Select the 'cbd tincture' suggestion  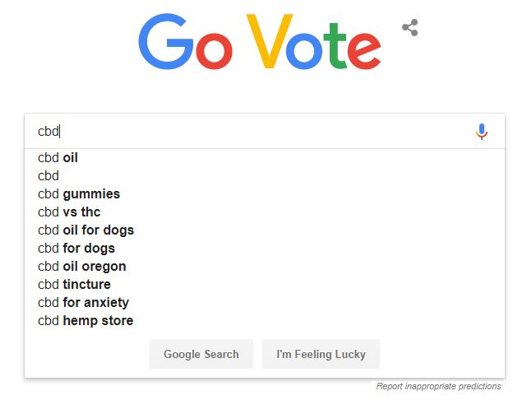click(265, 284)
